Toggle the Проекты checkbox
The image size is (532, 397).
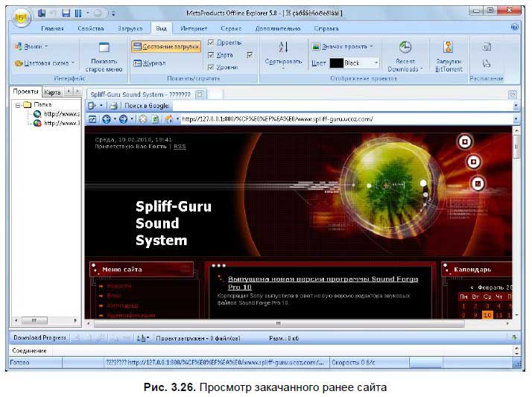[x=211, y=42]
